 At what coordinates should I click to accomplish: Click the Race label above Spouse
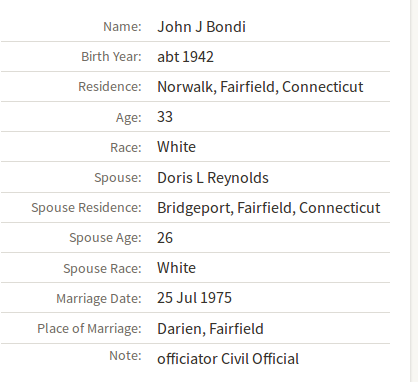click(126, 147)
